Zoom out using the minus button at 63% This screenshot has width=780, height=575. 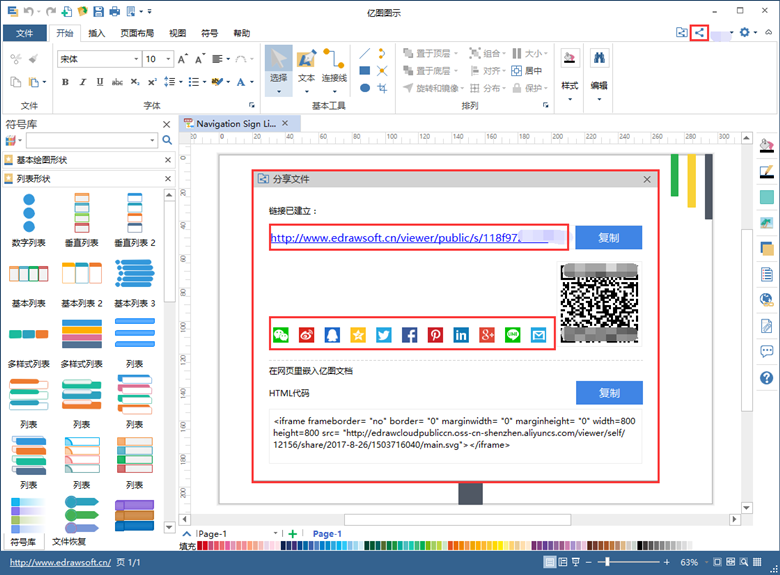click(588, 562)
